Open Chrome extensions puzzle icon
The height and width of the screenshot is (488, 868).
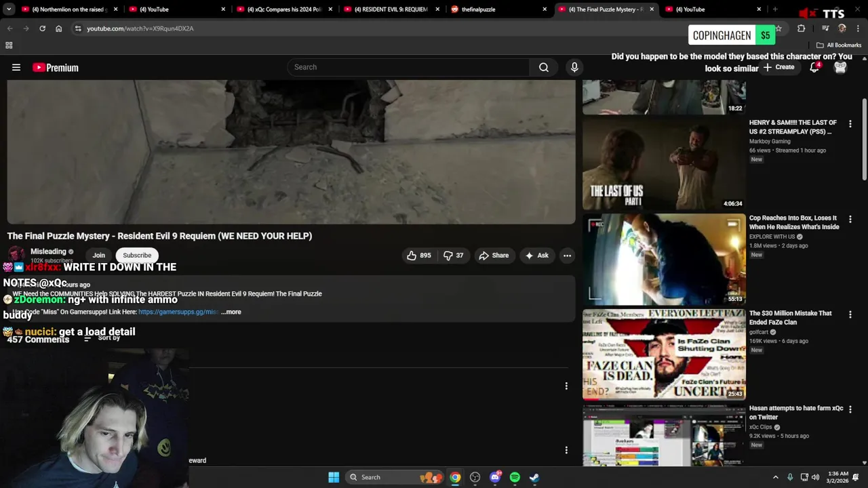801,28
